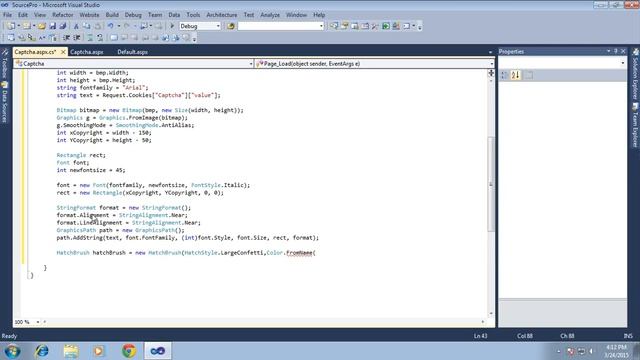Close the Captcha.aspx.cs tab

pyautogui.click(x=63, y=52)
